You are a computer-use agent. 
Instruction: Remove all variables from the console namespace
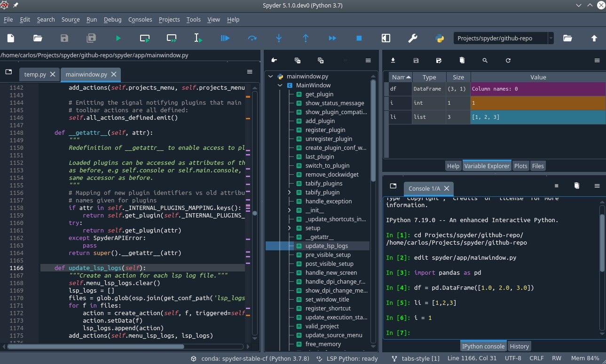point(577,186)
